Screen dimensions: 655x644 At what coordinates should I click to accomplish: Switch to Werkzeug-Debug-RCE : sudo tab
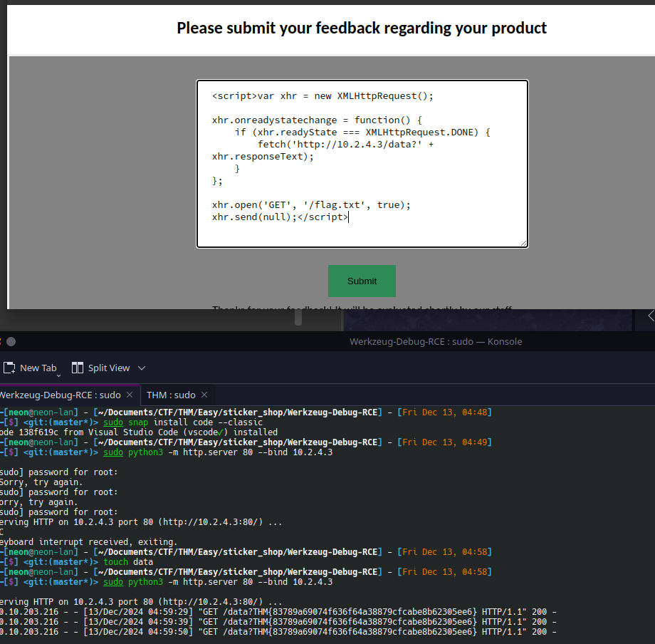60,395
